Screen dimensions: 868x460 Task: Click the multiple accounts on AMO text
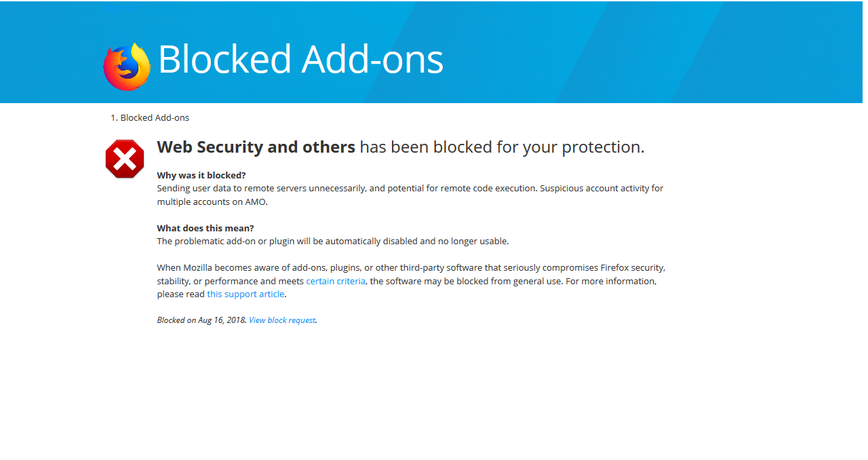coord(213,202)
